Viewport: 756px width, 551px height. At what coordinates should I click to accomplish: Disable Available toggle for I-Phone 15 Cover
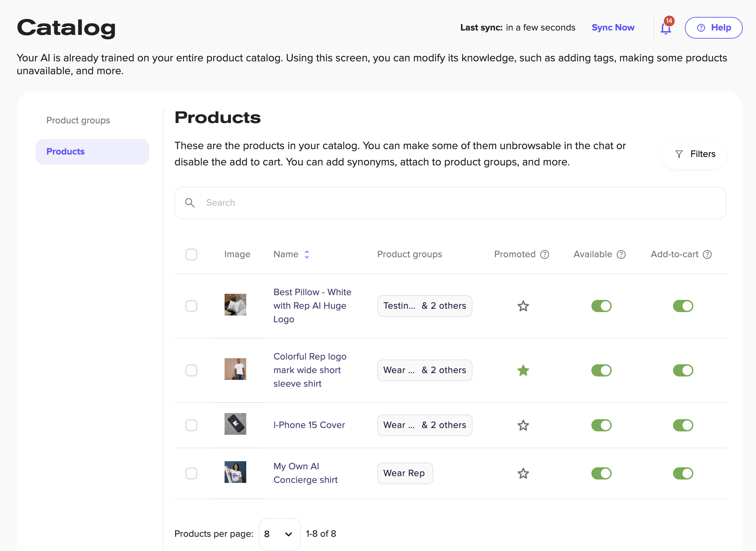(x=601, y=425)
